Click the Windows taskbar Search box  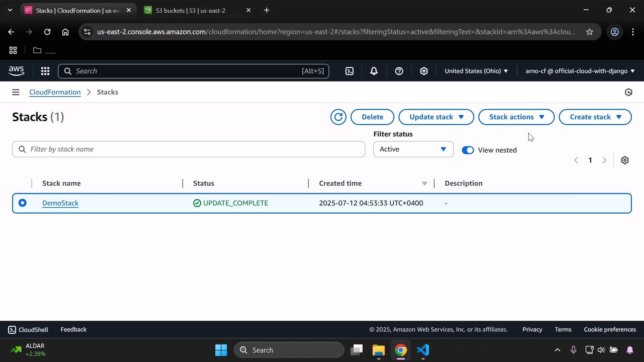(x=289, y=350)
